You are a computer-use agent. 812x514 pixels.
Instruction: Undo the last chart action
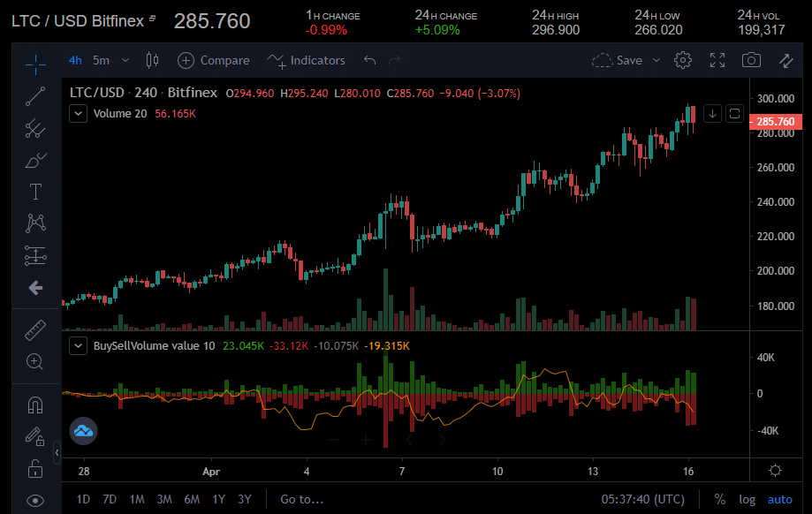(x=369, y=61)
